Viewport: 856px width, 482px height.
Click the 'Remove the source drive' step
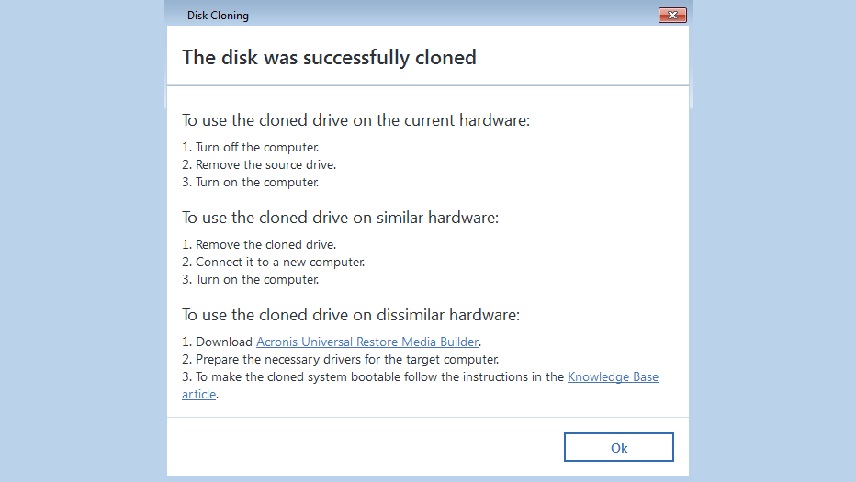tap(259, 164)
